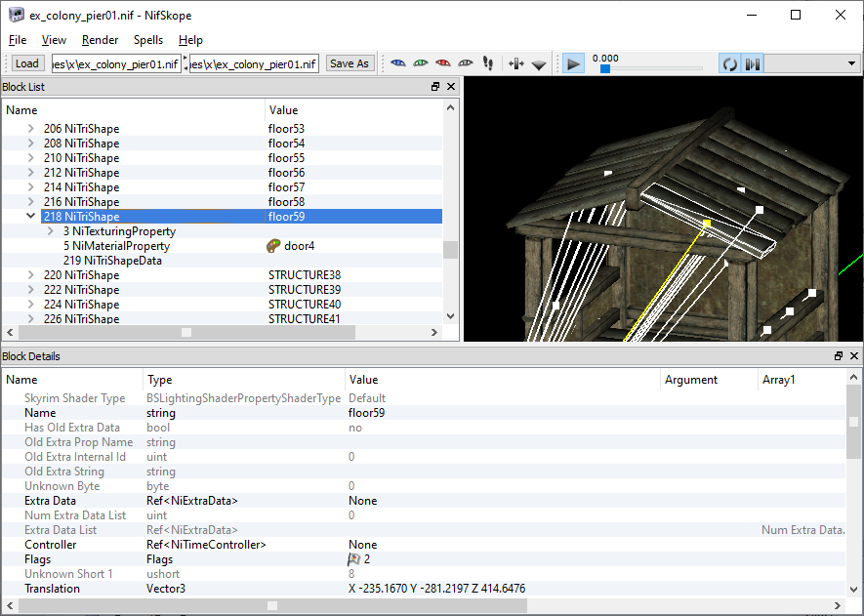This screenshot has width=864, height=616.
Task: Select the blue eye Top view icon
Action: (397, 63)
